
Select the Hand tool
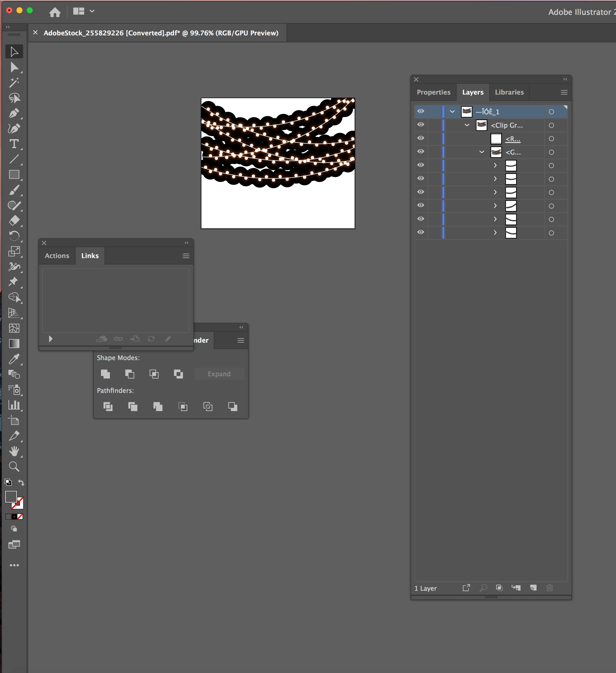click(14, 451)
